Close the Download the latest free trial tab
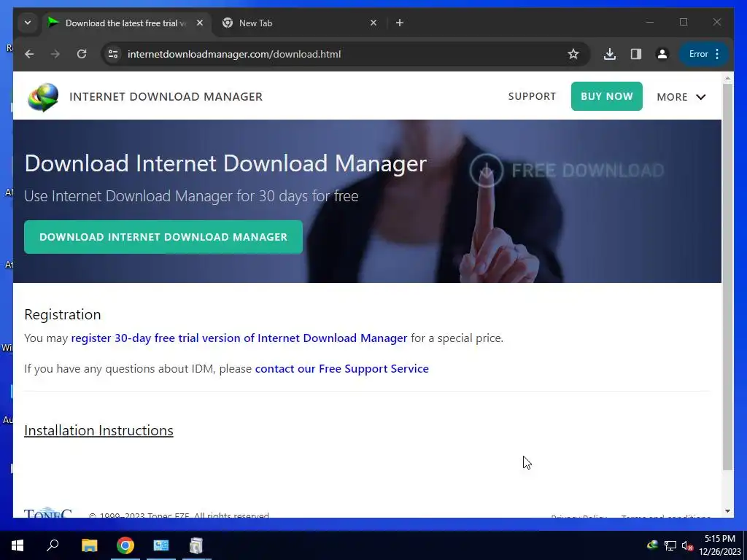The image size is (747, 560). point(200,23)
